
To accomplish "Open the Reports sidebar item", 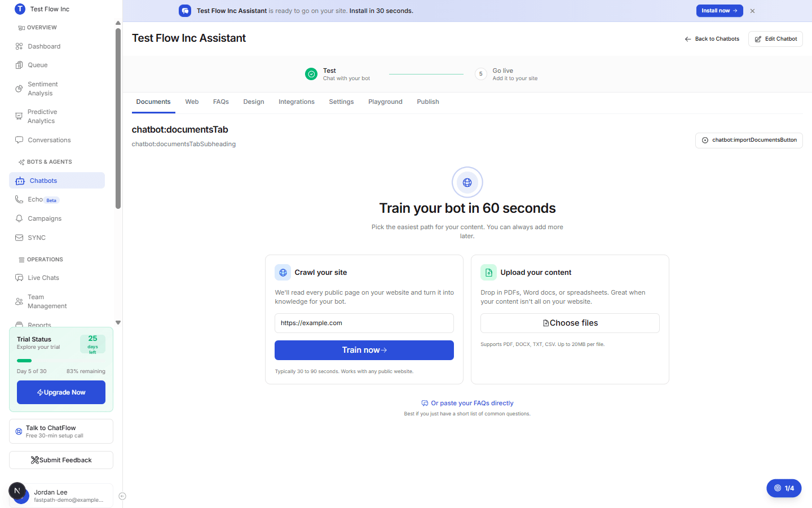I will click(39, 325).
